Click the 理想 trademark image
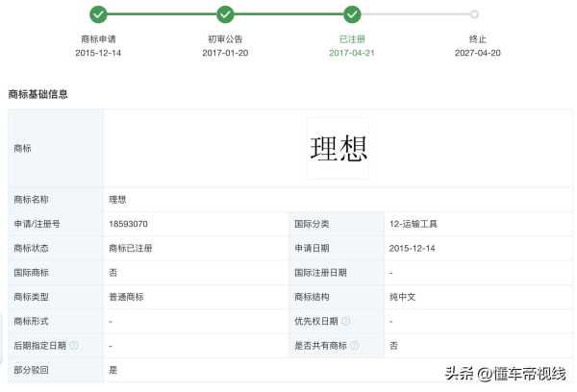 pyautogui.click(x=339, y=148)
